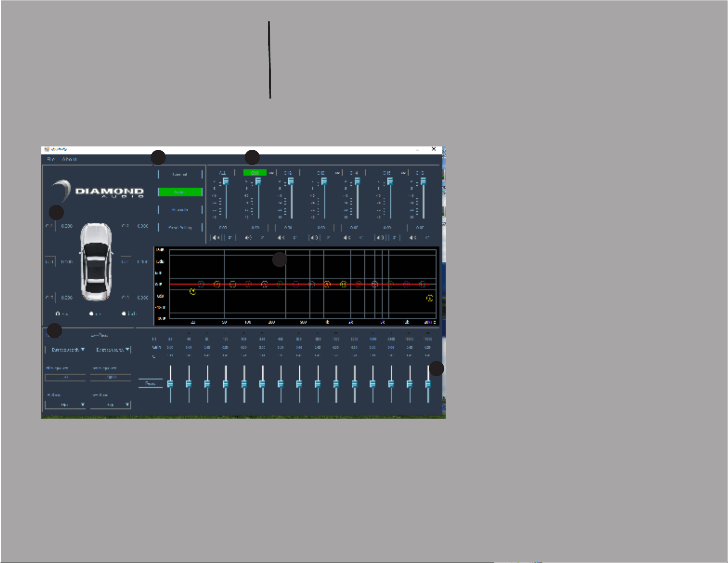Click the Reset Setting button
728x563 pixels.
tap(180, 228)
